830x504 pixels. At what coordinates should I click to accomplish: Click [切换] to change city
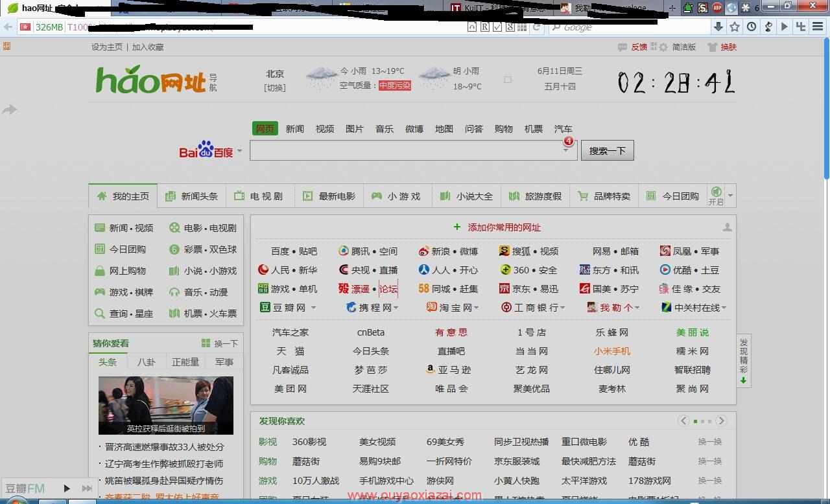point(274,87)
